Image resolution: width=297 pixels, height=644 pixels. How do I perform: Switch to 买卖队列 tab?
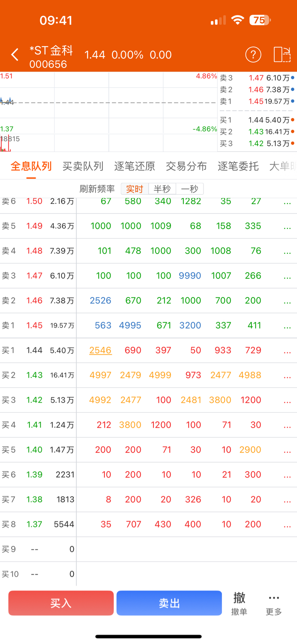(x=83, y=166)
